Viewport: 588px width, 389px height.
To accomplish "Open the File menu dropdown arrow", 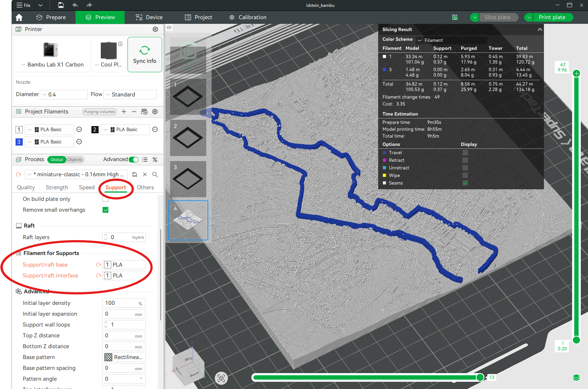I will pos(40,5).
